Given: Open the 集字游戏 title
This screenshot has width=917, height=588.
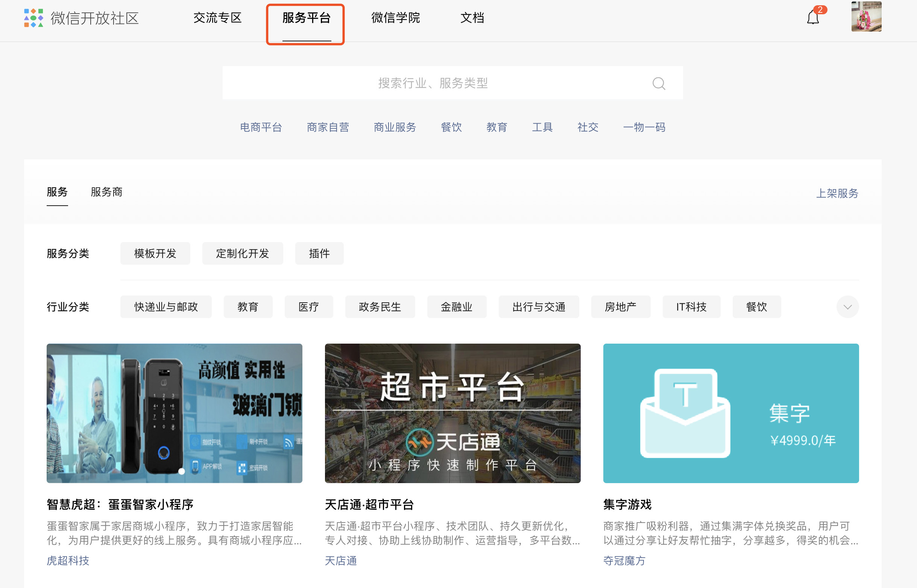Looking at the screenshot, I should click(x=627, y=505).
